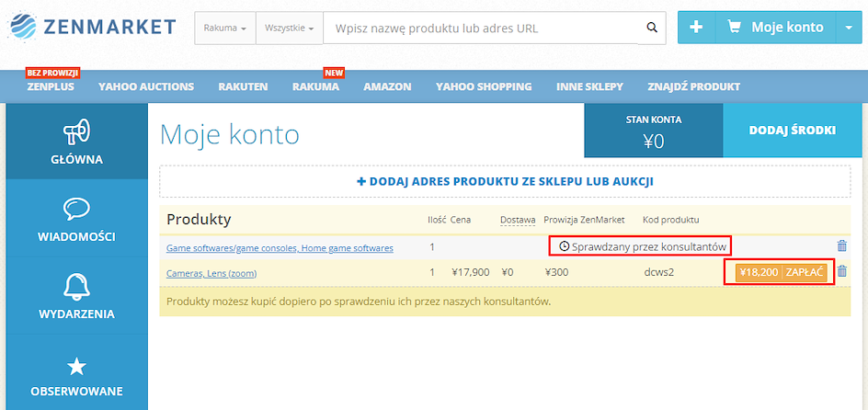Viewport: 868px width, 410px height.
Task: Pay ¥18,200 with Zapłać button
Action: (781, 272)
